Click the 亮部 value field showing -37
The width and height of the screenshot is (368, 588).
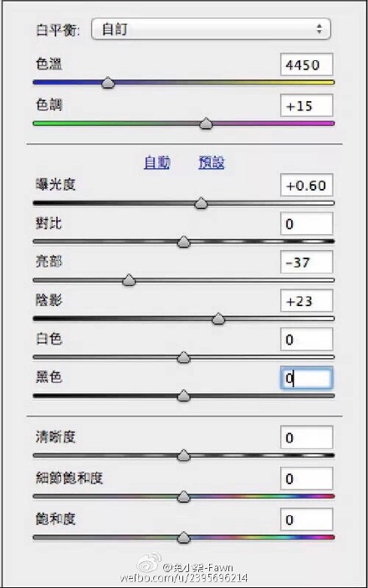[306, 262]
